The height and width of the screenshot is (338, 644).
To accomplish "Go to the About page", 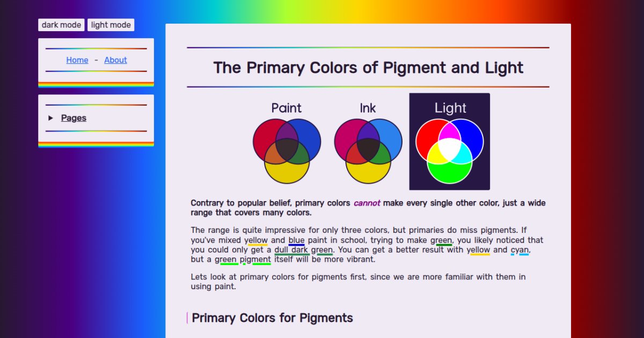I will (115, 60).
